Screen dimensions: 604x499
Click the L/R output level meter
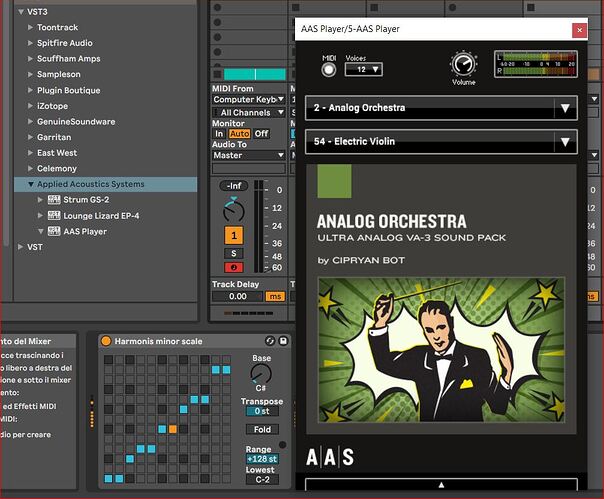[x=536, y=64]
